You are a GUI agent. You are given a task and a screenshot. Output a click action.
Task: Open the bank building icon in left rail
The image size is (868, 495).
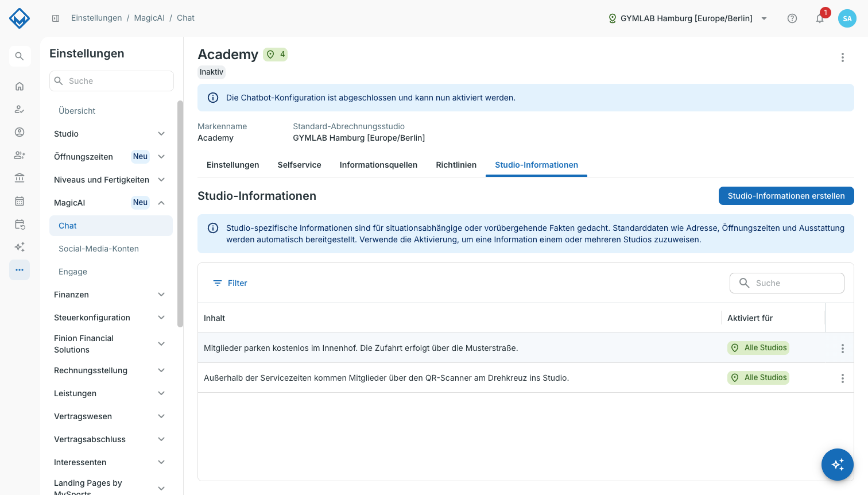(x=20, y=178)
